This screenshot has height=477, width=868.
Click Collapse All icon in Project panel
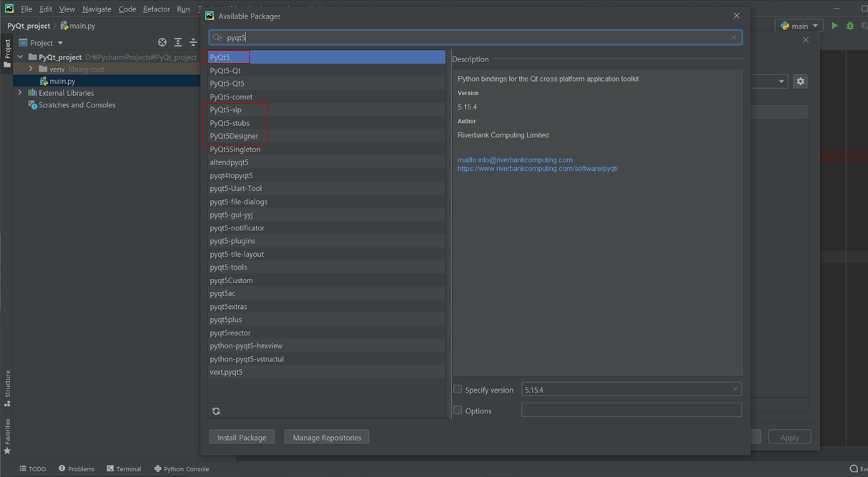pyautogui.click(x=193, y=43)
